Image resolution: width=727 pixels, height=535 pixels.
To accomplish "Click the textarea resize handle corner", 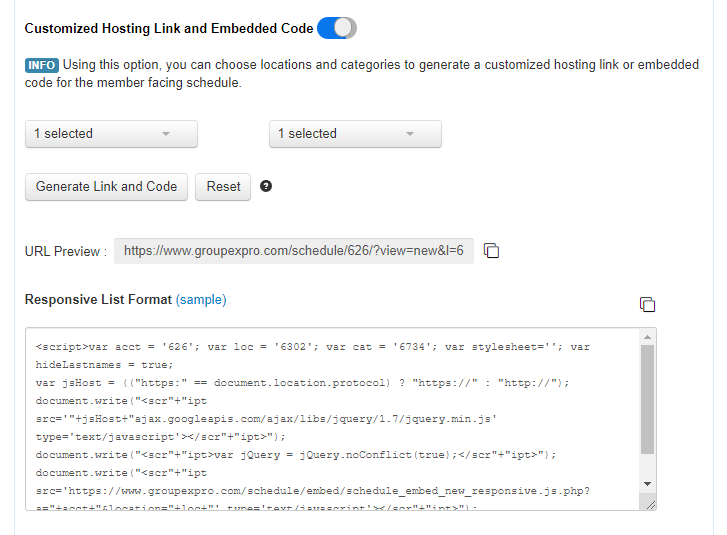I will pyautogui.click(x=650, y=505).
